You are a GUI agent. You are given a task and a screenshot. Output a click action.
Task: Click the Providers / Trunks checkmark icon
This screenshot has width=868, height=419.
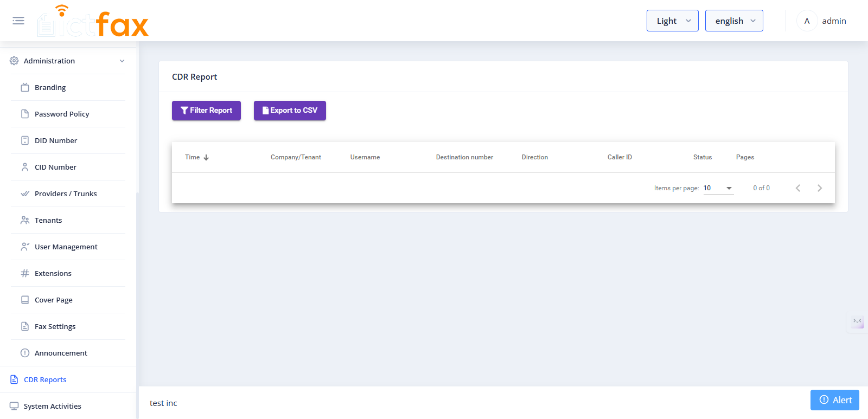[25, 194]
